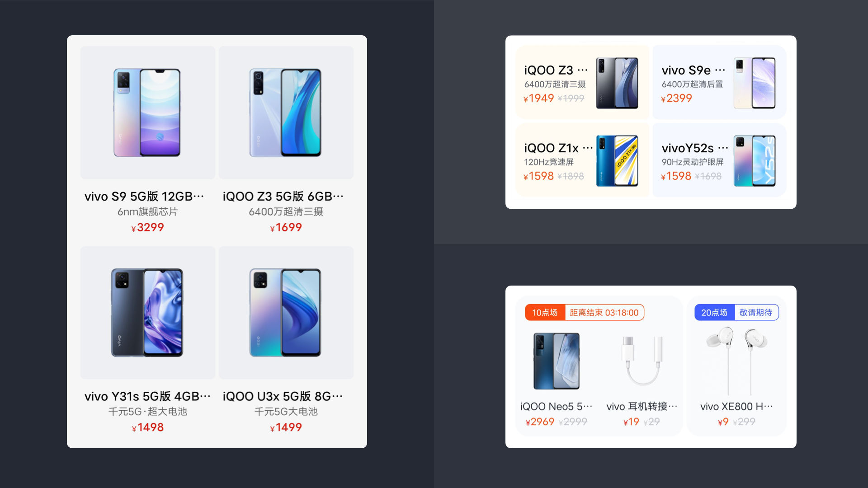Click the ¥3299 price under vivo S9
Image resolution: width=868 pixels, height=488 pixels.
point(147,227)
